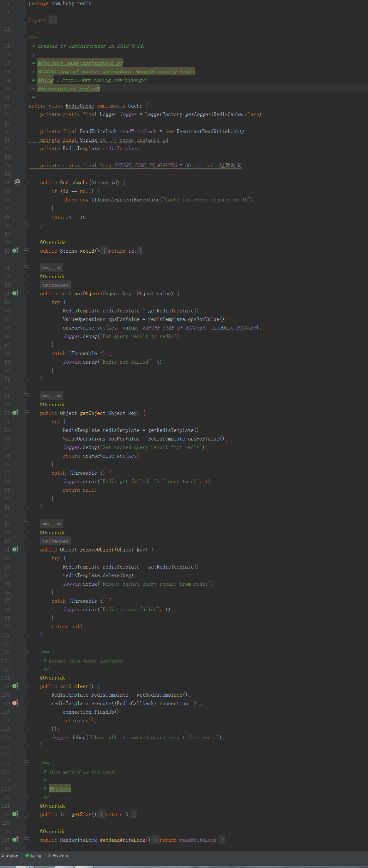Click the implements gutter icon for clear method
Viewport: 368px width, 868px height.
tap(15, 686)
